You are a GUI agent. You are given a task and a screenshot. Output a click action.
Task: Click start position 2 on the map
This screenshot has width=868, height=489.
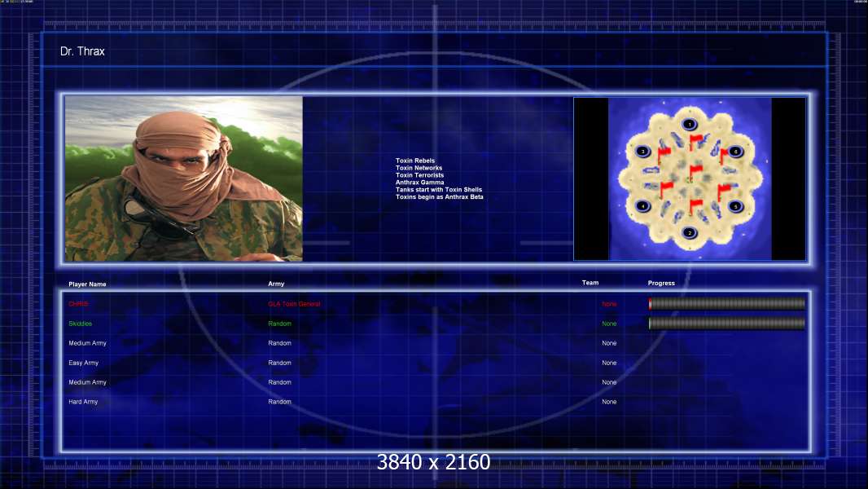689,232
